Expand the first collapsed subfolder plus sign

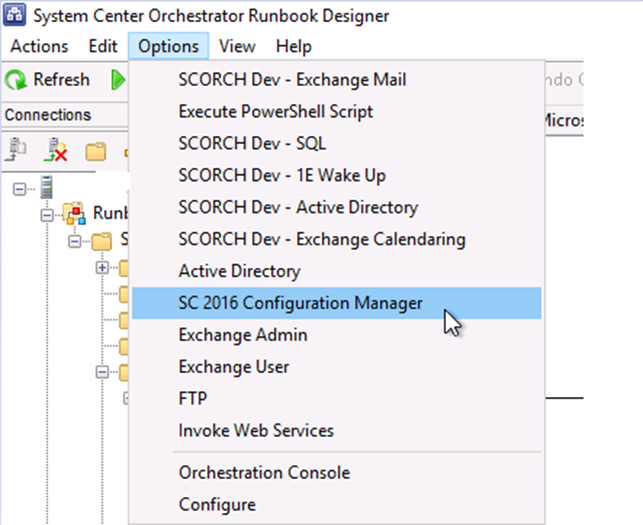pos(102,268)
